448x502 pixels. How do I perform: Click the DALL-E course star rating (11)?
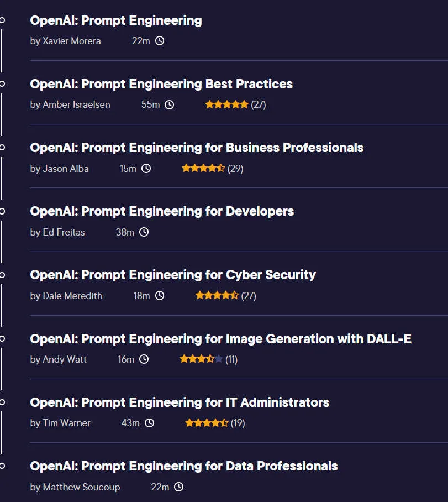click(x=209, y=359)
